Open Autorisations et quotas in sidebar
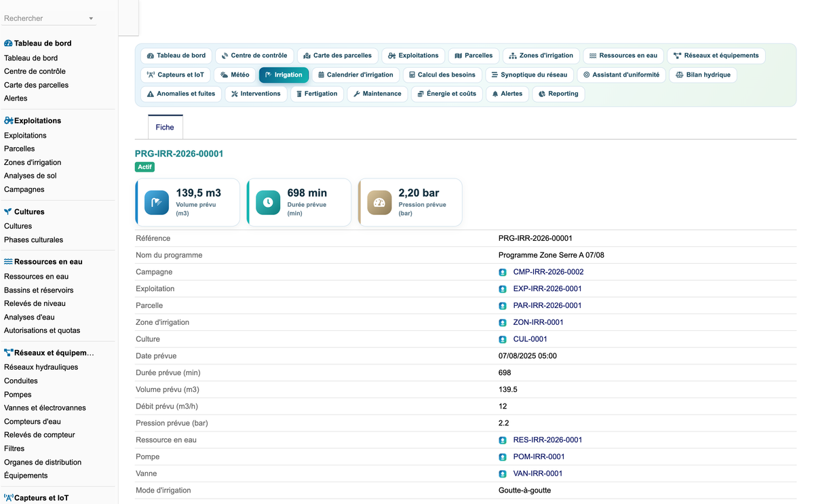 click(42, 331)
